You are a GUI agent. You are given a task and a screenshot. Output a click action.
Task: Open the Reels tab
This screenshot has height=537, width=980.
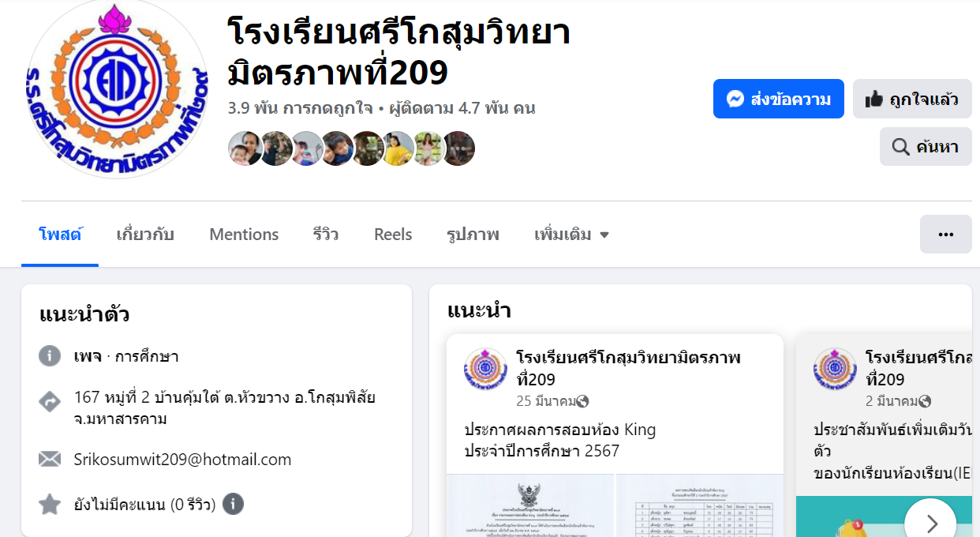(x=393, y=235)
